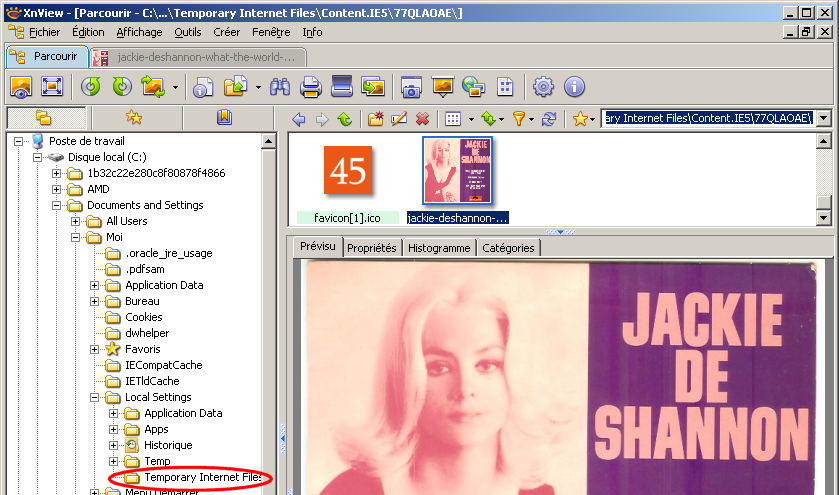
Task: Go up to the parent folder
Action: coord(345,119)
